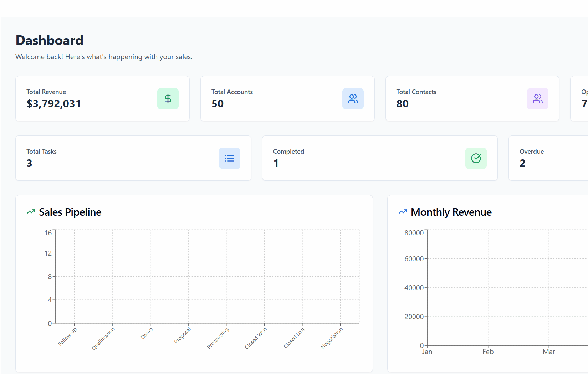Click the 80000 y-axis value
Viewport: 588px width, 374px height.
pyautogui.click(x=414, y=233)
